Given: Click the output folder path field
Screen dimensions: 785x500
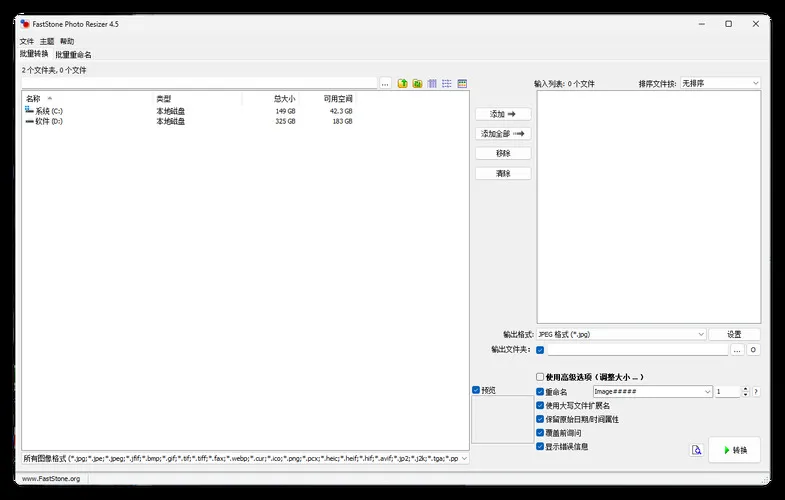Looking at the screenshot, I should [637, 350].
